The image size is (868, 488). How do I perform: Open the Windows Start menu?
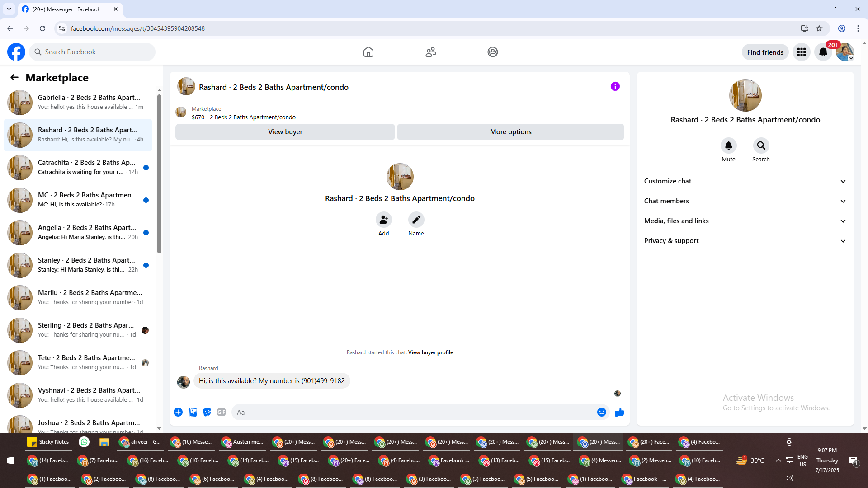click(11, 460)
